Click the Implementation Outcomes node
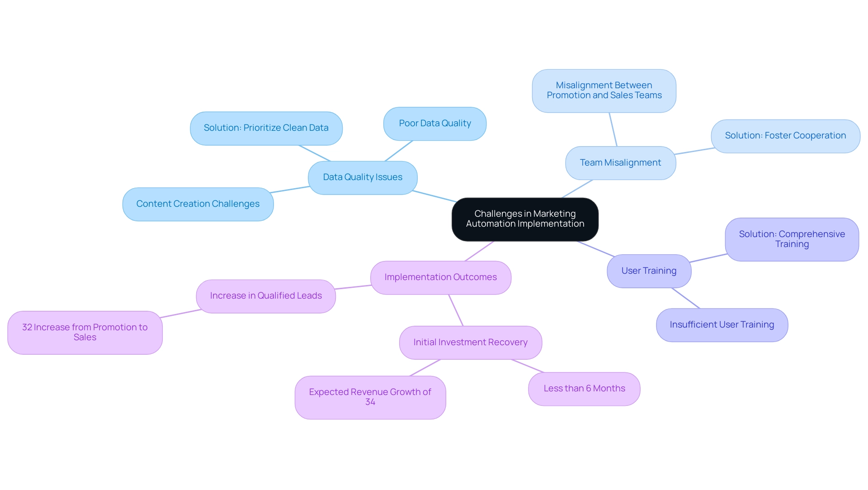 pos(440,276)
